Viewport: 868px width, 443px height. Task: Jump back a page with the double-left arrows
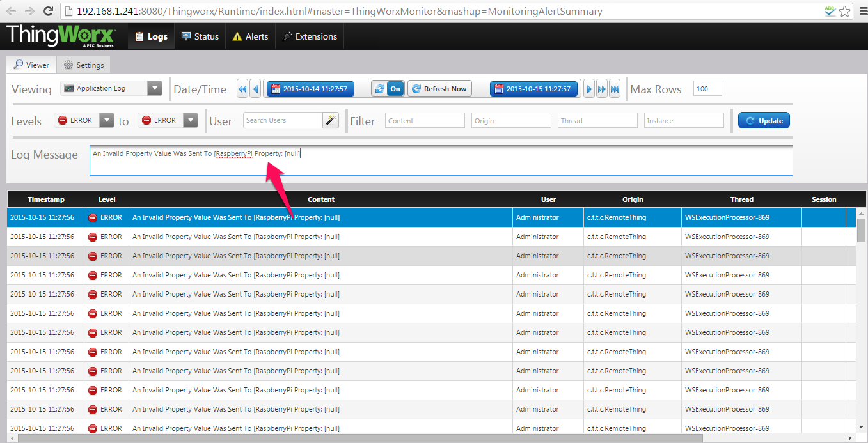[242, 89]
